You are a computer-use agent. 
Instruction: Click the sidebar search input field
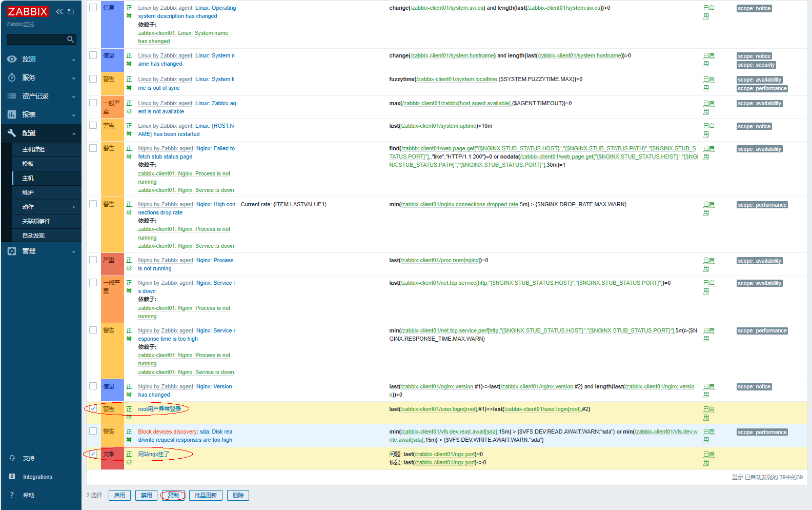[x=36, y=40]
